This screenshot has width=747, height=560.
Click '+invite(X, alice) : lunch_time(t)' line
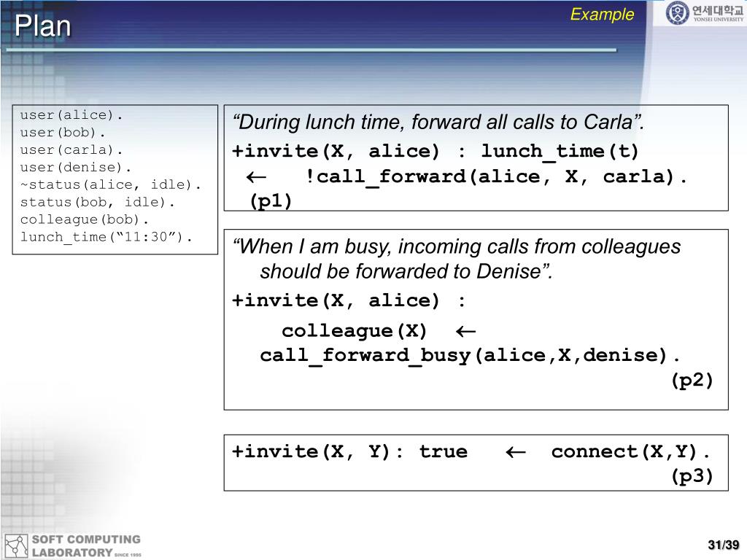point(435,152)
